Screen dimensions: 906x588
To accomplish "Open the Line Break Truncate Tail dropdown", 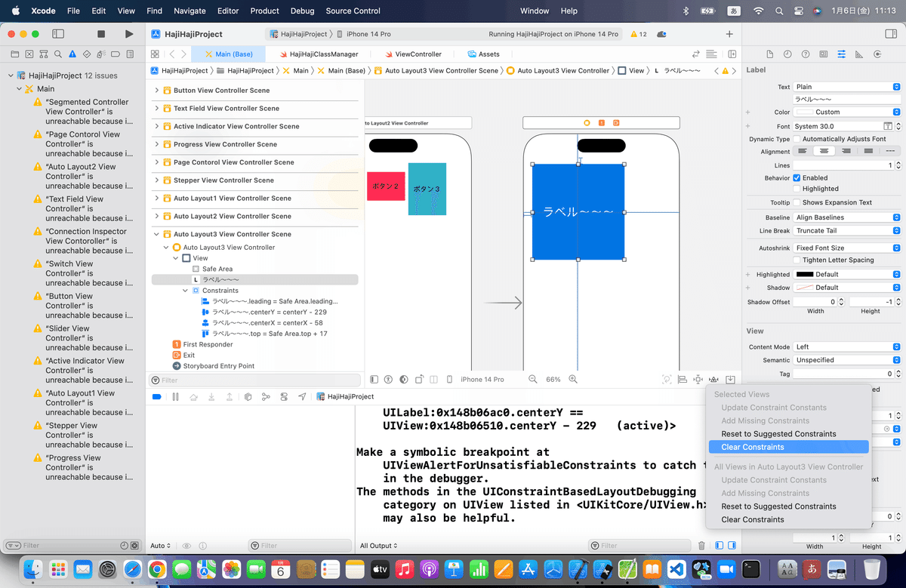I will (846, 230).
